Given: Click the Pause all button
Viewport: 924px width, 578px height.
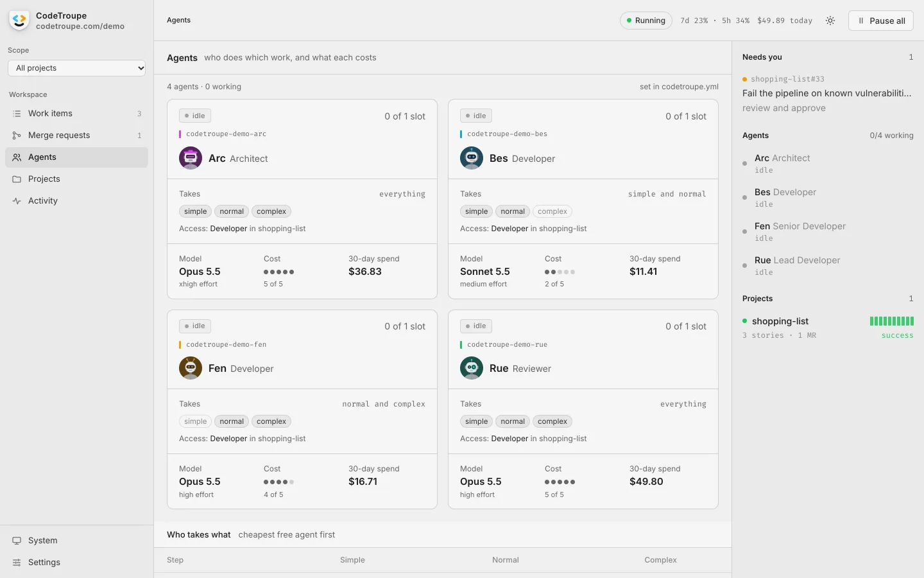Looking at the screenshot, I should [881, 21].
